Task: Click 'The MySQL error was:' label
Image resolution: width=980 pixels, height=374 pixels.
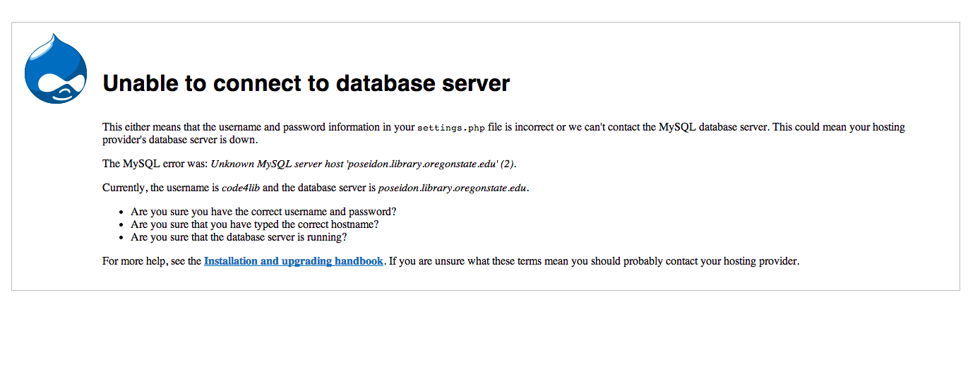Action: (x=155, y=164)
